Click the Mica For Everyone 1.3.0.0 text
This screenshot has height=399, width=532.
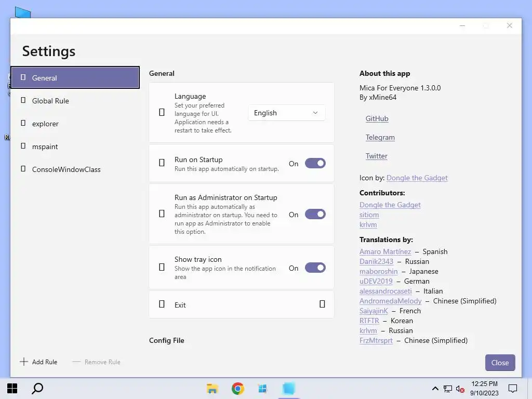(x=400, y=88)
